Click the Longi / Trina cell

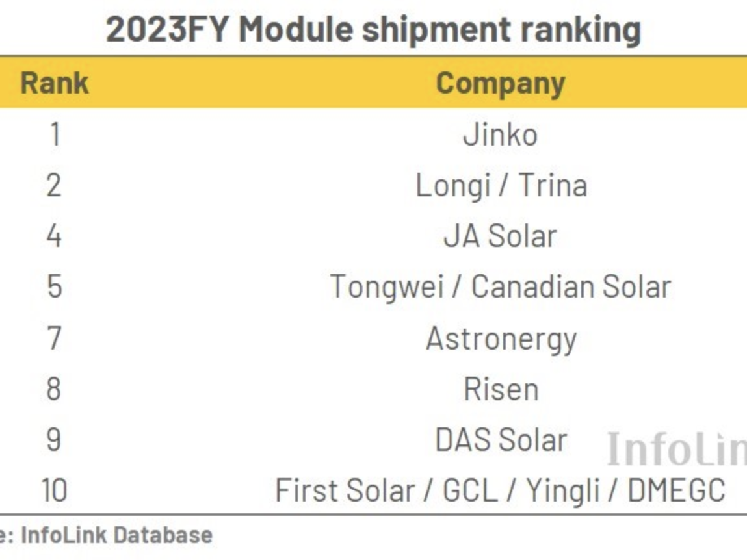(x=501, y=185)
